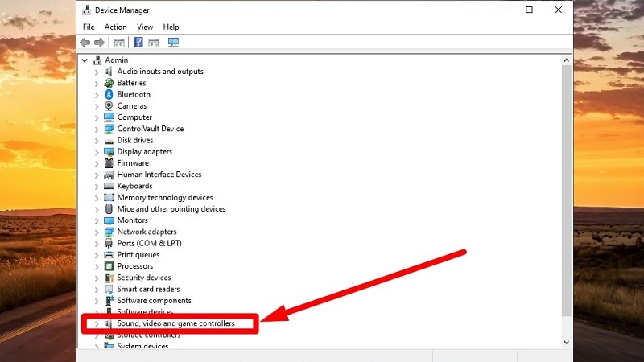Viewport: 644px width, 362px height.
Task: Select the Memory technology devices row
Action: coord(165,197)
